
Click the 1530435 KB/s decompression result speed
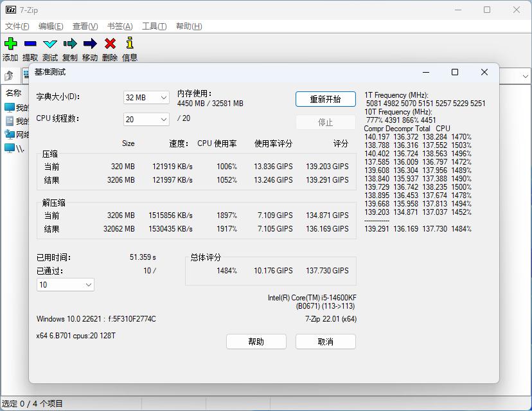[170, 229]
